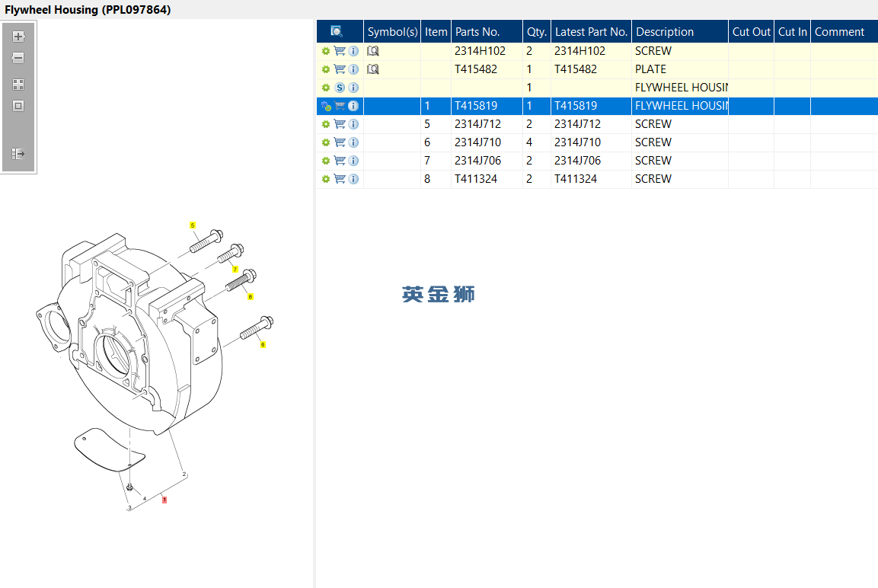Screen dimensions: 878x588
Task: Click PLATE description cell
Action: 680,69
